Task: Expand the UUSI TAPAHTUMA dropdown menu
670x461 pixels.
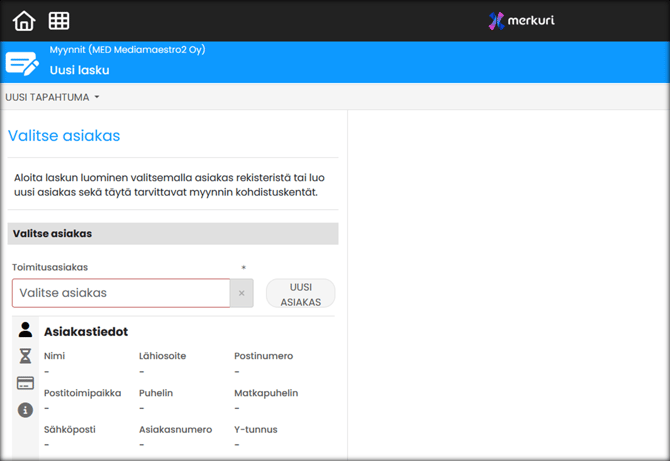Action: click(53, 97)
